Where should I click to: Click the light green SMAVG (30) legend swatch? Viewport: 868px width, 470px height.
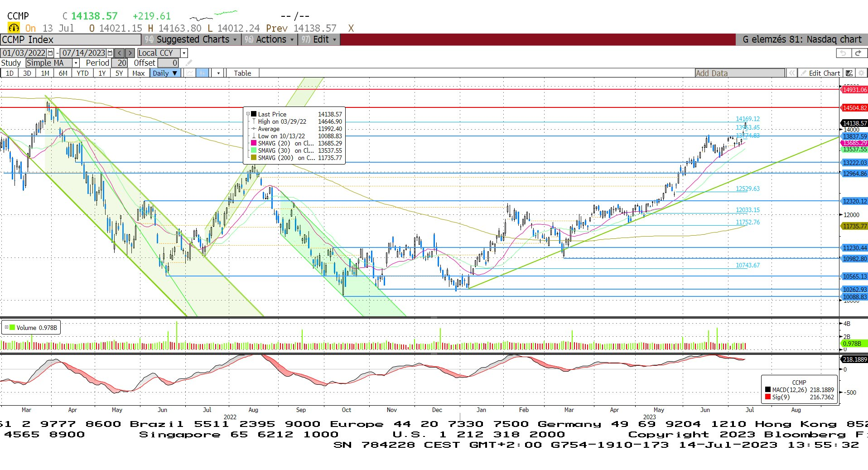pos(254,150)
